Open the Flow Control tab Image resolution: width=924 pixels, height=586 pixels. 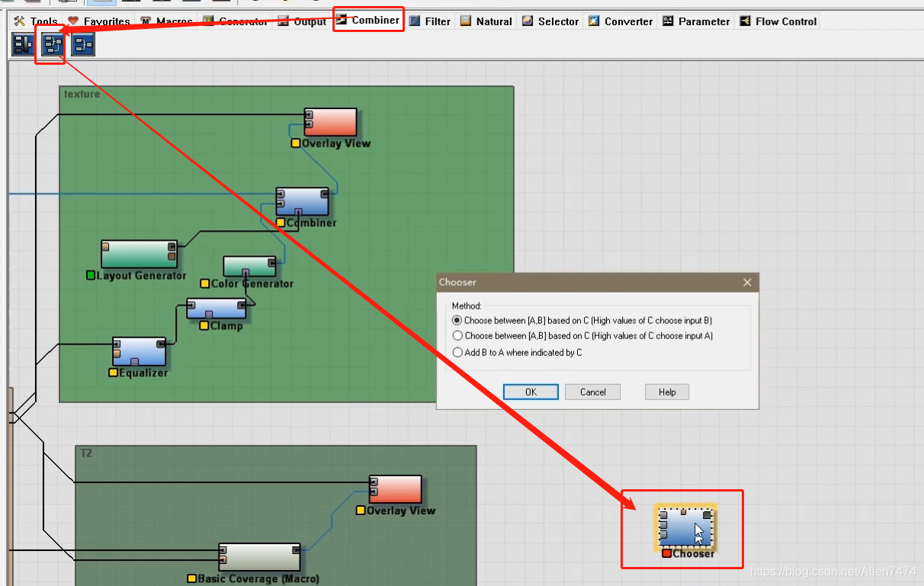pyautogui.click(x=778, y=21)
